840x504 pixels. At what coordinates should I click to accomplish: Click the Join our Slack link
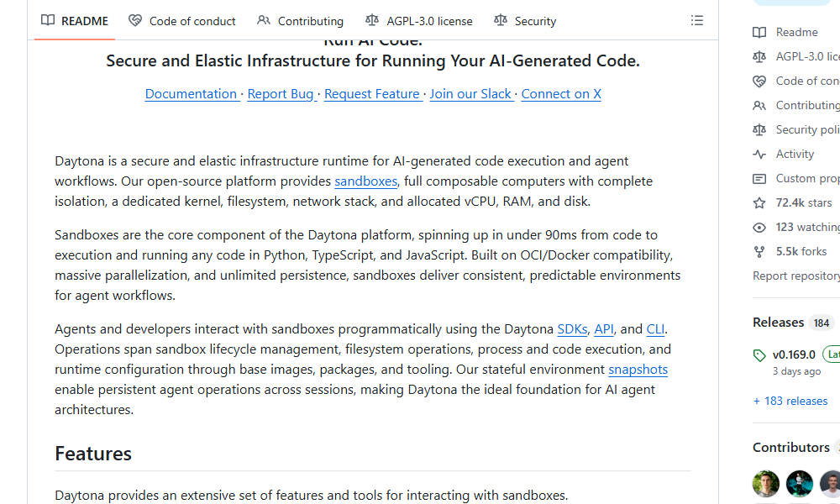click(x=470, y=93)
